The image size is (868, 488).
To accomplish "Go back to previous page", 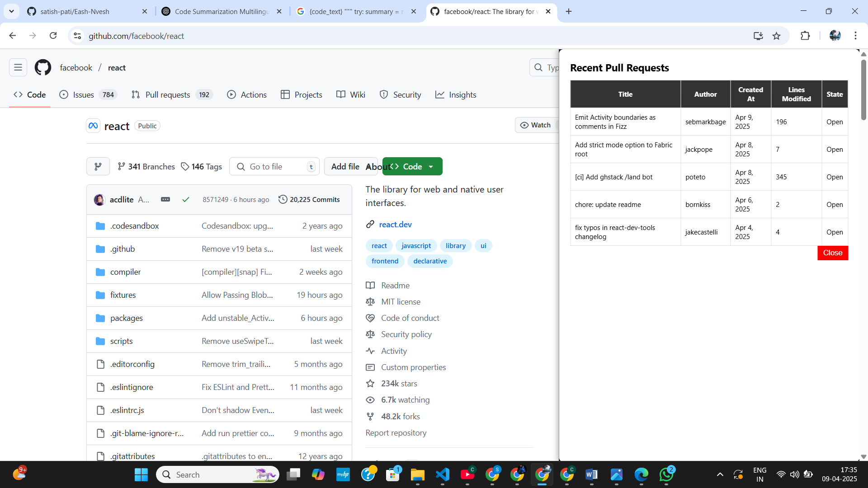I will coord(13,36).
